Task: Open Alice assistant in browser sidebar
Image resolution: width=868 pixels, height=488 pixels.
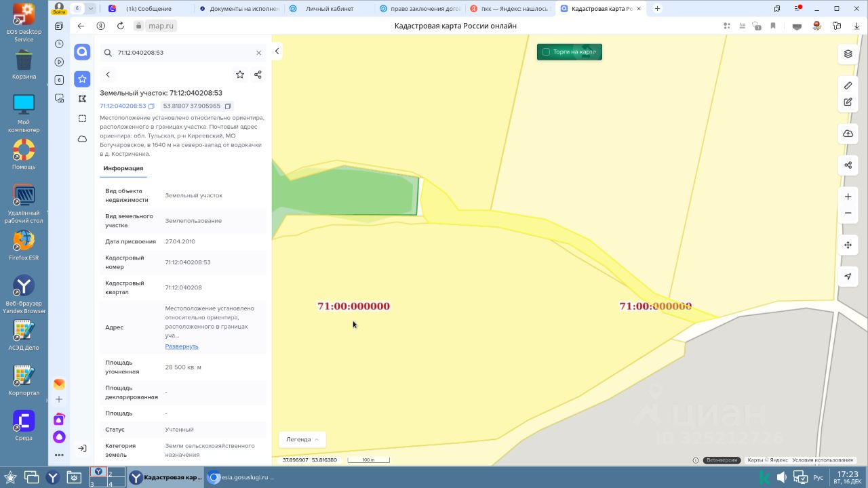Action: click(x=59, y=437)
